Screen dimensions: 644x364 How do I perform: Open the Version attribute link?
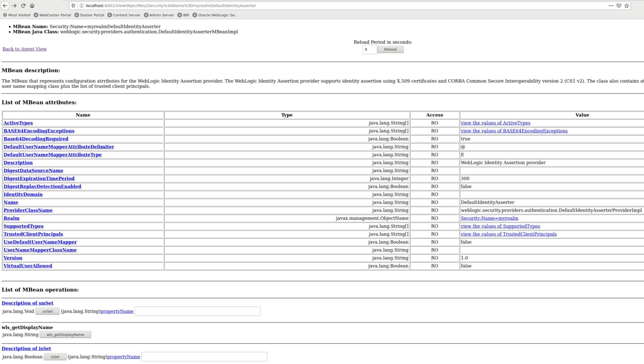[x=13, y=258]
